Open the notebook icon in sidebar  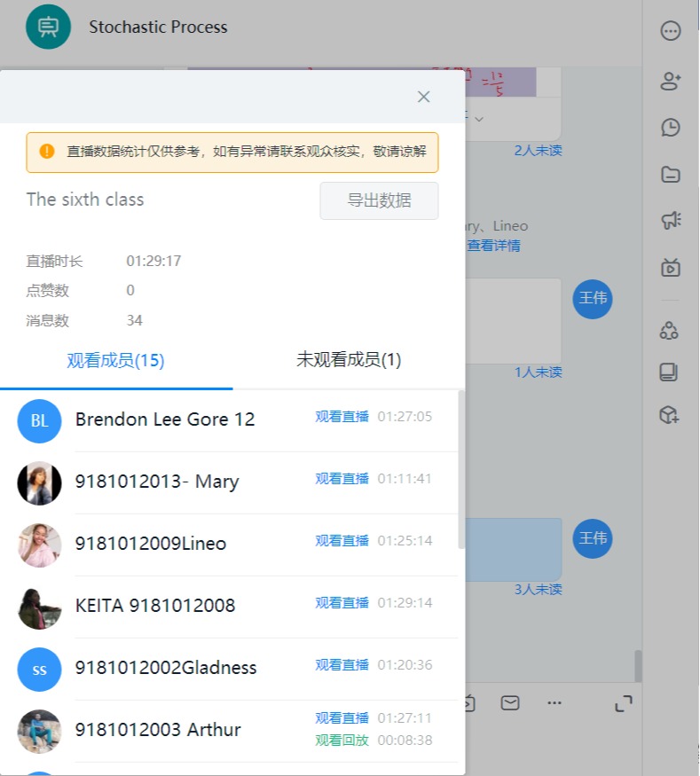pos(669,372)
